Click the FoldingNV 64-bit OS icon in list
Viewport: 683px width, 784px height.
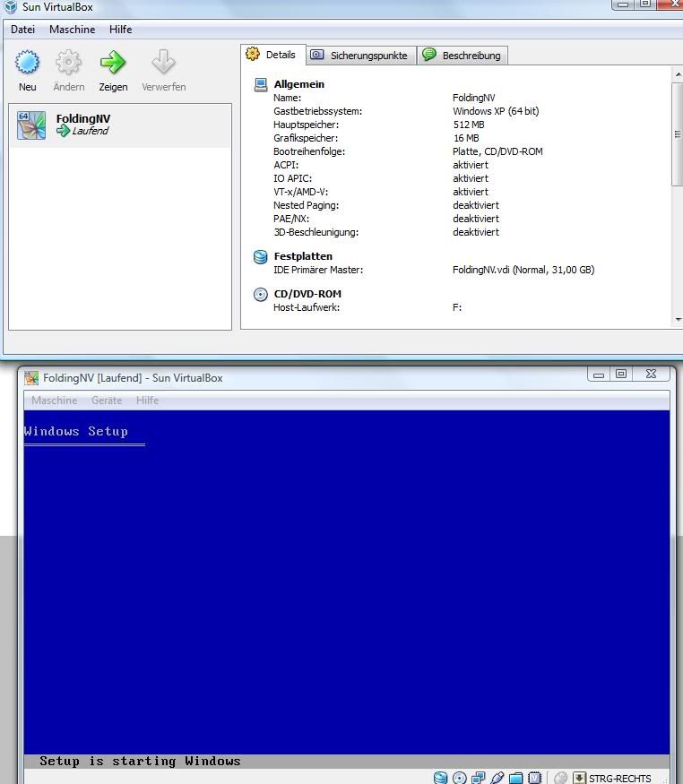pyautogui.click(x=31, y=125)
